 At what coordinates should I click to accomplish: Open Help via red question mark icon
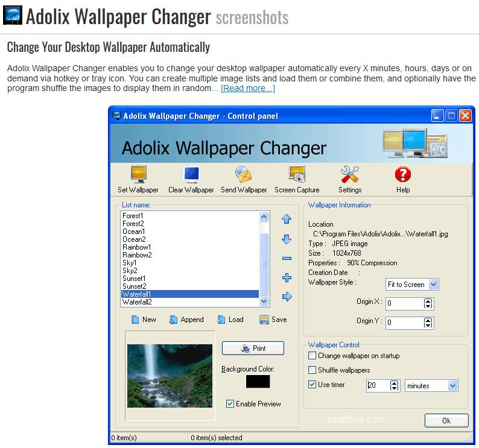point(403,174)
